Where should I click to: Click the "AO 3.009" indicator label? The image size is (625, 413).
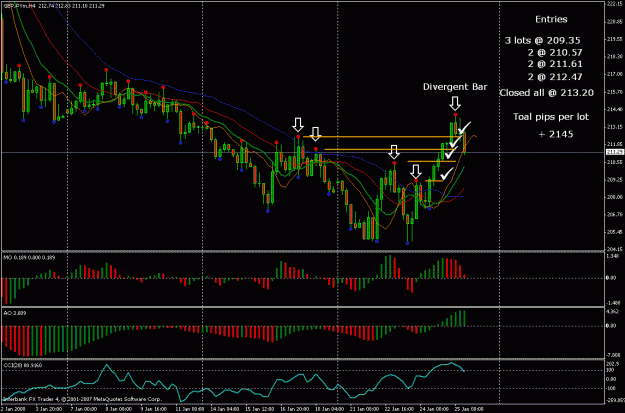[15, 313]
